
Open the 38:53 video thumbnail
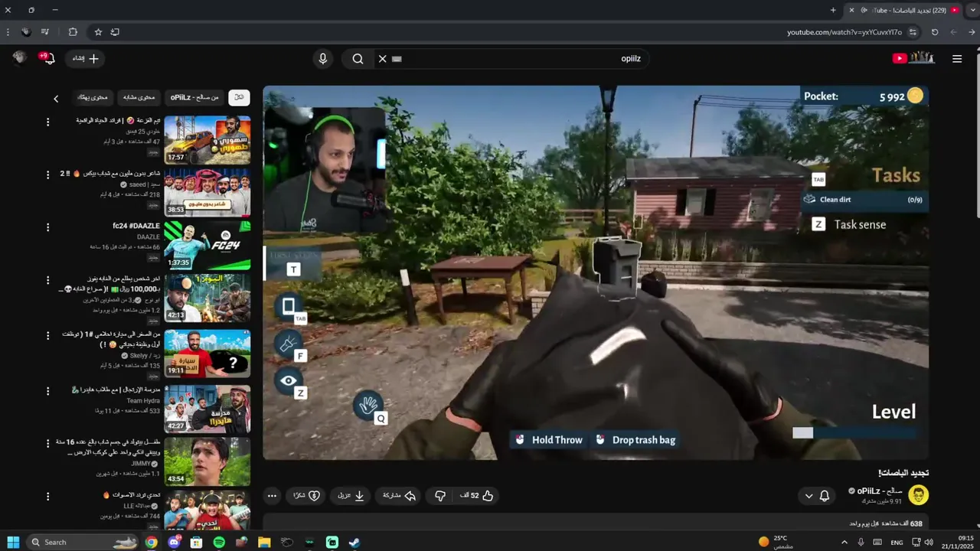tap(207, 192)
